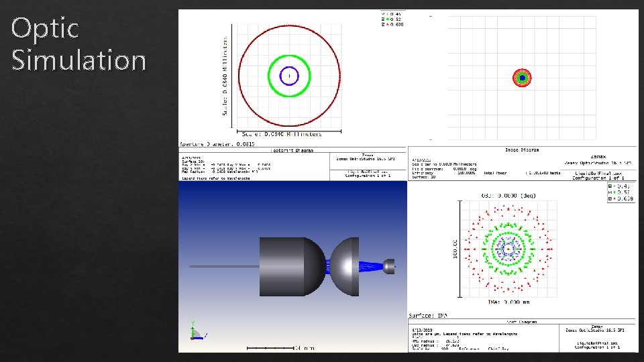The image size is (644, 362).
Task: Toggle the 0.52 checkbox in spot diagram legend
Action: 610,192
